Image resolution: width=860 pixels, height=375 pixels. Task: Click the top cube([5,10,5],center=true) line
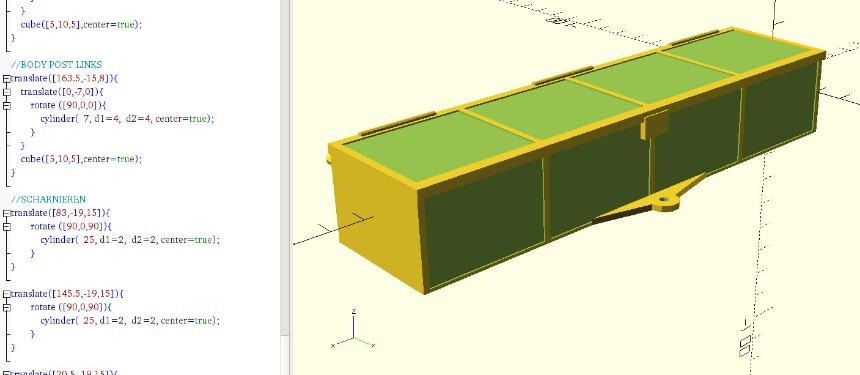tap(81, 25)
